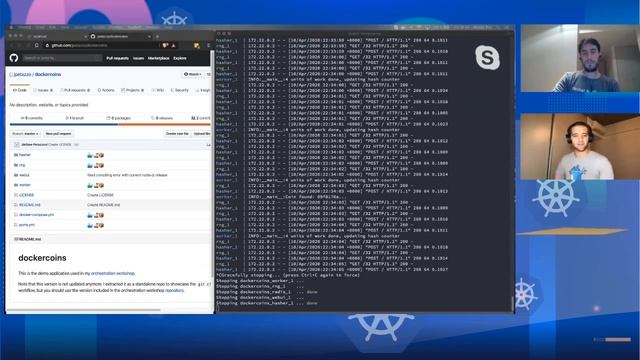Open the webui folder
Viewport: 640px width, 360px height.
tap(24, 175)
